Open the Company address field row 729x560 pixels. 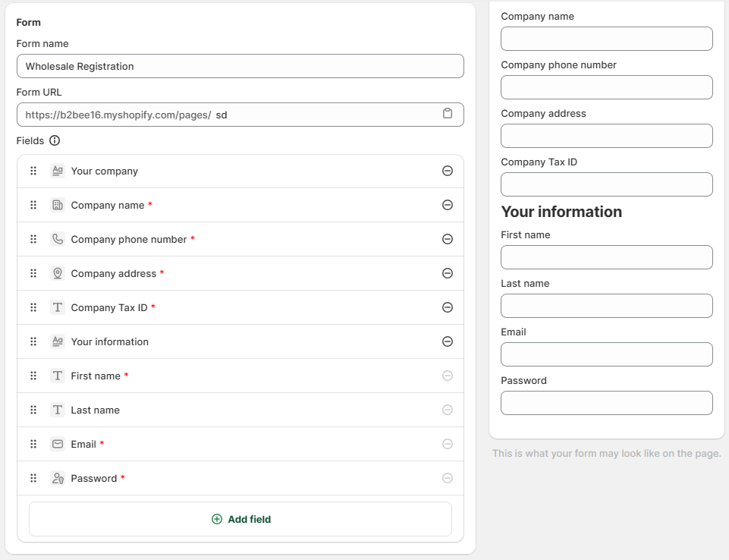(x=240, y=273)
